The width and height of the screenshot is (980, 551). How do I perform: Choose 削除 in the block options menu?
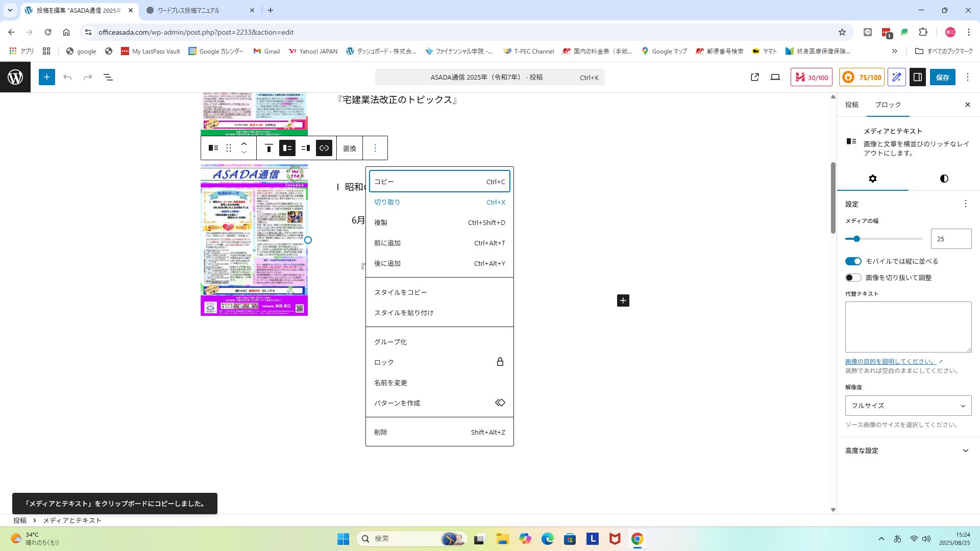tap(439, 432)
